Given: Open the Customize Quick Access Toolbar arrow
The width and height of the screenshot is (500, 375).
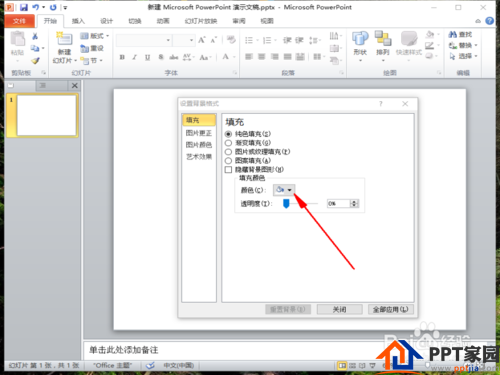Looking at the screenshot, I should [x=65, y=7].
